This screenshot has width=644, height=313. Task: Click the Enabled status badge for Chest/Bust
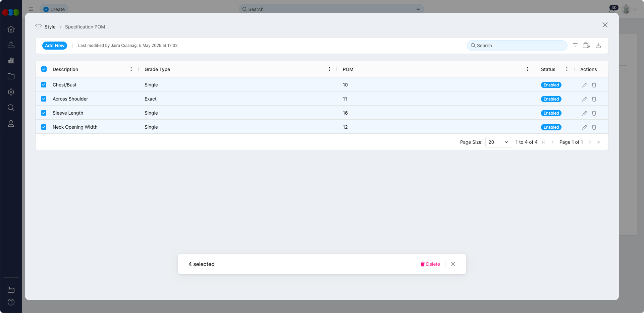551,85
